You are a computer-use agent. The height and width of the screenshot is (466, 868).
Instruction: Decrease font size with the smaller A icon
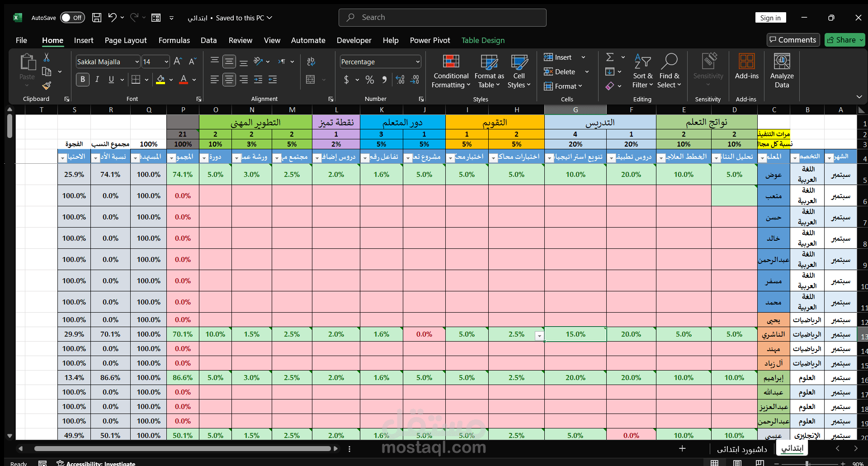193,62
